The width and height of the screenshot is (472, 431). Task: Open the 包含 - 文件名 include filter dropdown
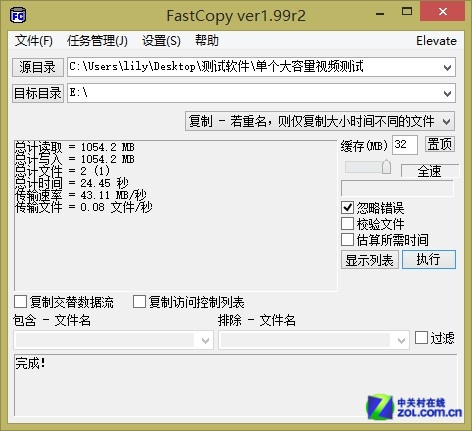[113, 340]
